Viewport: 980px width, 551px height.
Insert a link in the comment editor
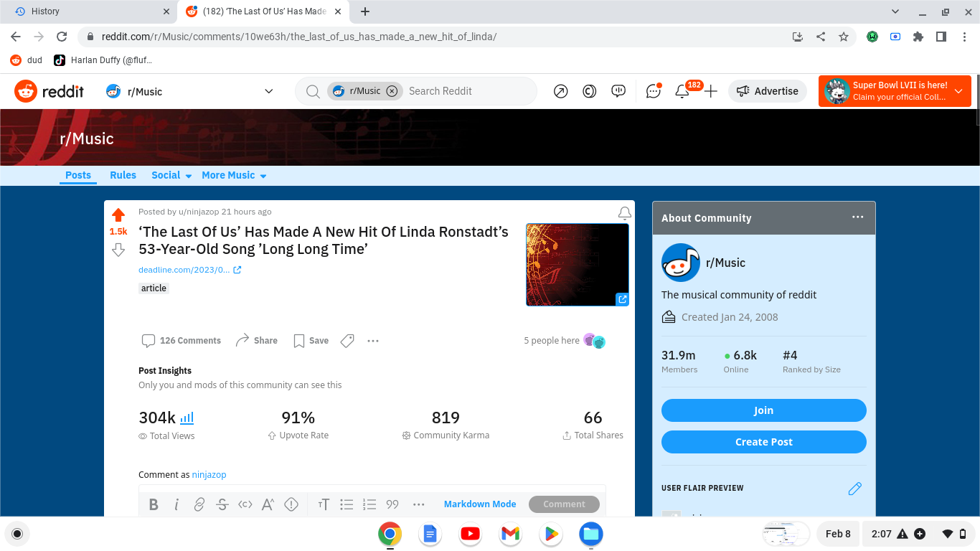[x=199, y=504]
